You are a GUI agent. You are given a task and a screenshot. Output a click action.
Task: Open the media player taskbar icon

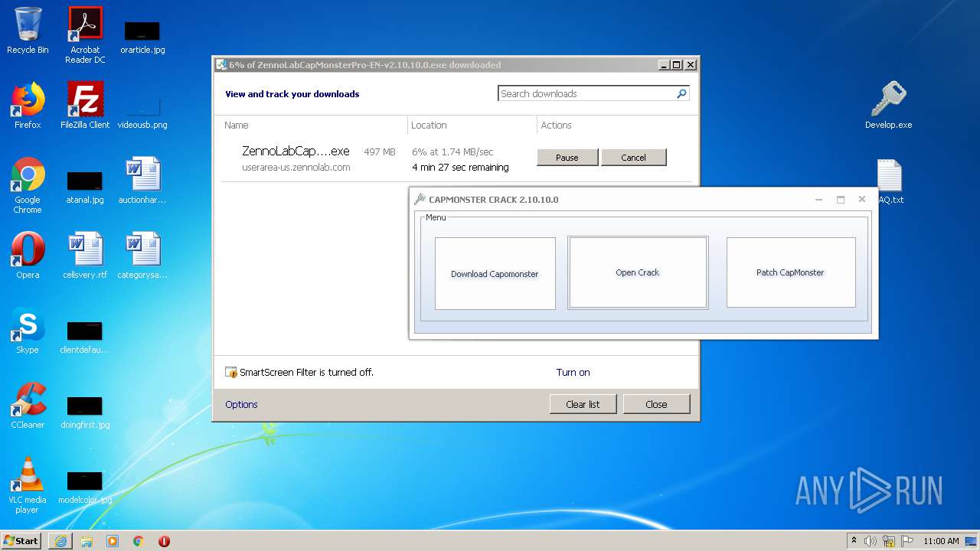pyautogui.click(x=113, y=541)
